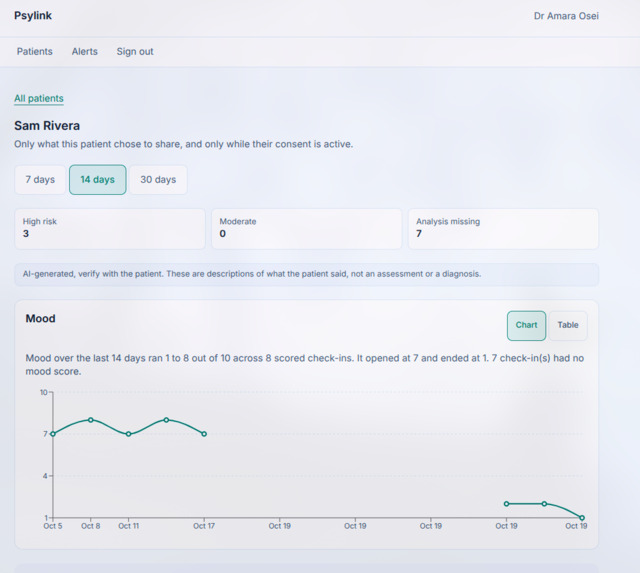Open the Alerts navigation item

point(84,51)
